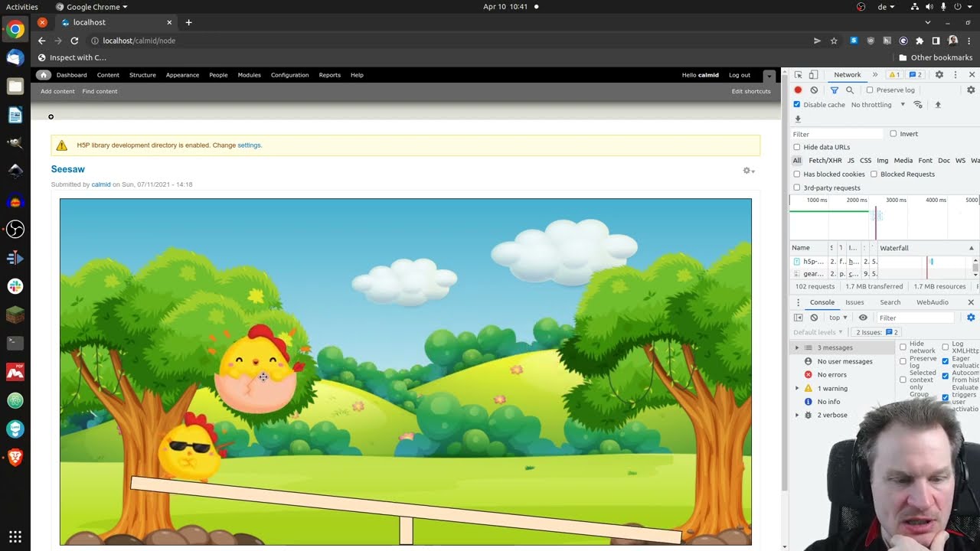This screenshot has width=980, height=551.
Task: Click the 2 Issues button in console
Action: [x=877, y=332]
